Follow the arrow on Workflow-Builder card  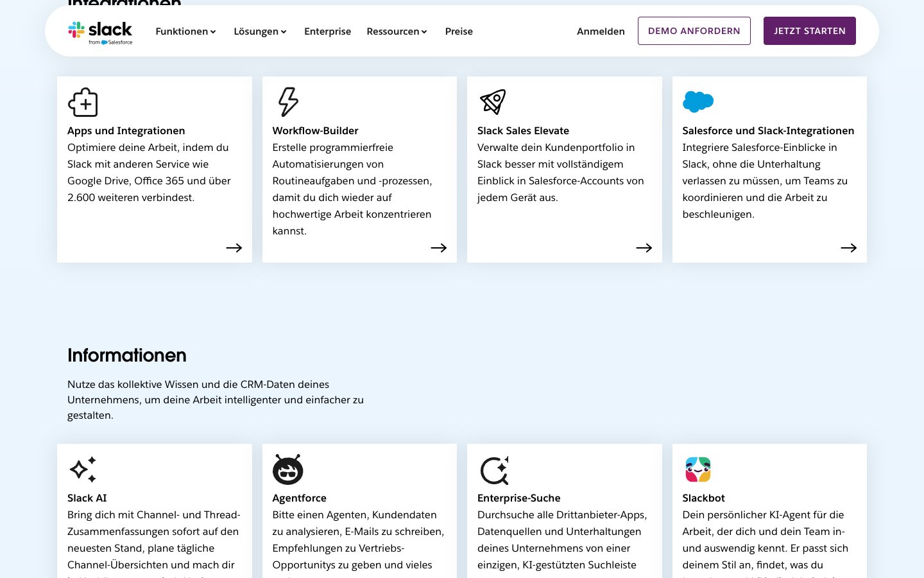click(x=439, y=248)
